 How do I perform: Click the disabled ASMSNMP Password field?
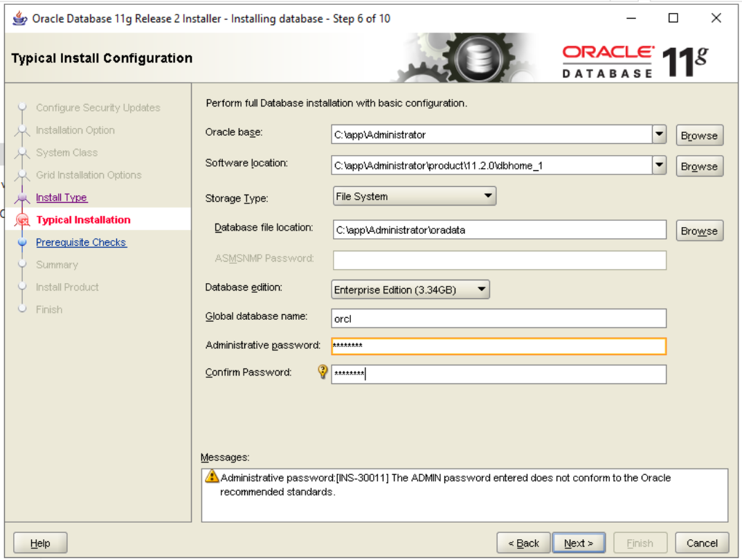point(500,260)
